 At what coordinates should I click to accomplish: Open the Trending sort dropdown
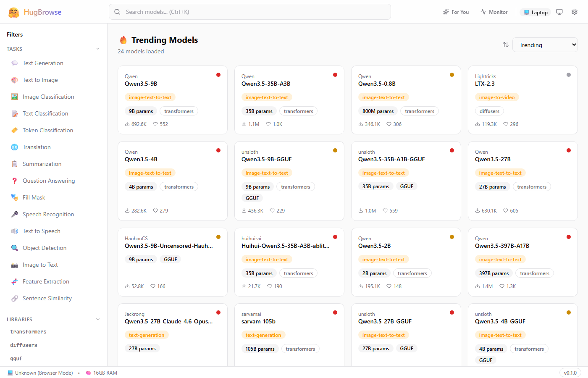click(545, 45)
